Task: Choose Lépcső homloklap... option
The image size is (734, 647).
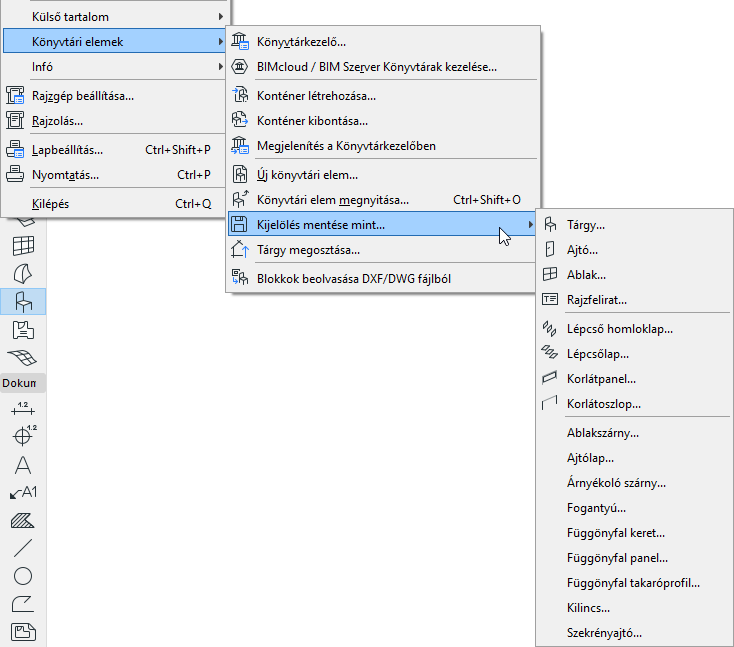Action: pos(634,329)
